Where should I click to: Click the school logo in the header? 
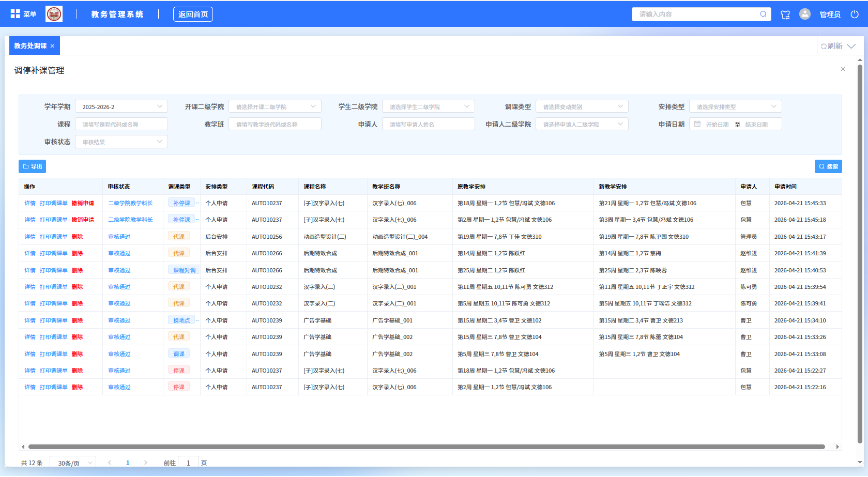tap(54, 14)
